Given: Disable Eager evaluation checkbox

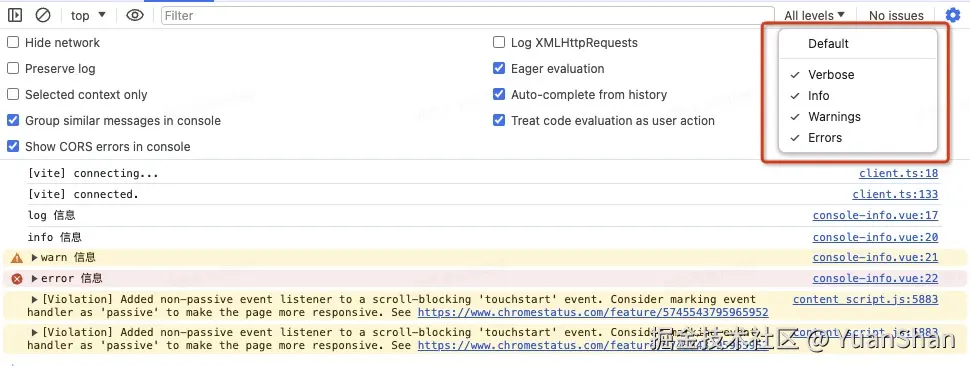Looking at the screenshot, I should point(499,69).
